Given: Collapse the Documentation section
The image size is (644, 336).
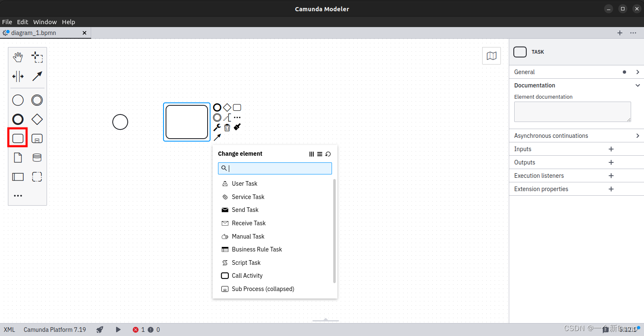Looking at the screenshot, I should (577, 85).
